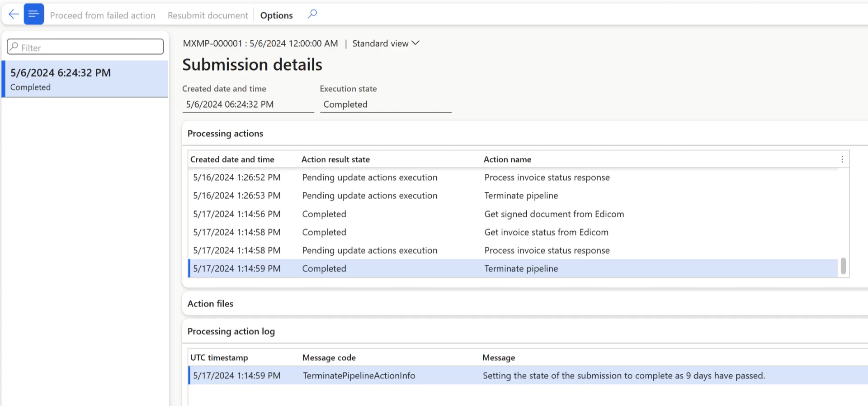Click the Message column header

[x=499, y=358]
